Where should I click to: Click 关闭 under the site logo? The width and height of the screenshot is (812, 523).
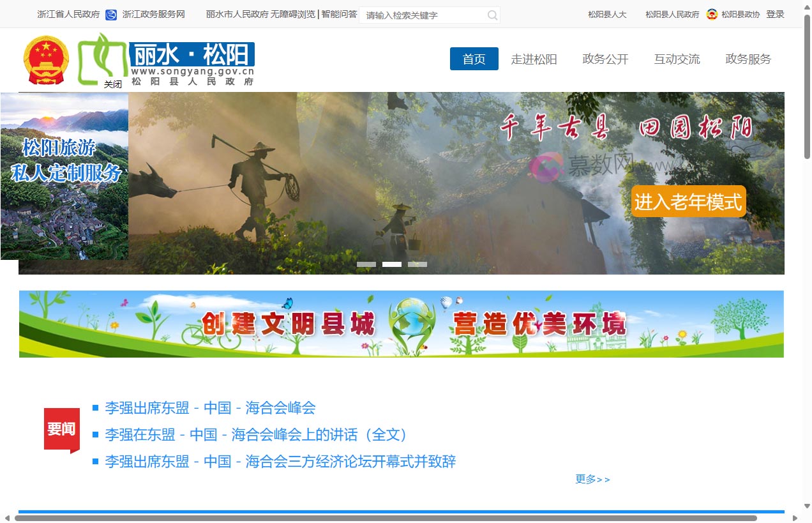click(113, 84)
